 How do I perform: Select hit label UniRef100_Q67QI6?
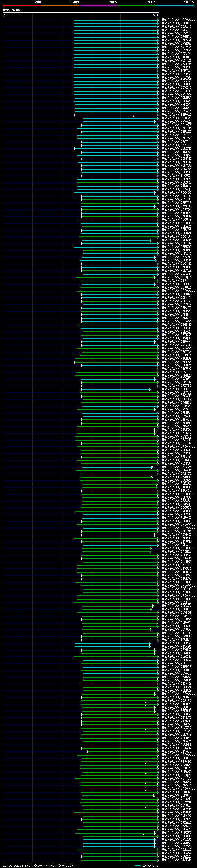pyautogui.click(x=177, y=277)
